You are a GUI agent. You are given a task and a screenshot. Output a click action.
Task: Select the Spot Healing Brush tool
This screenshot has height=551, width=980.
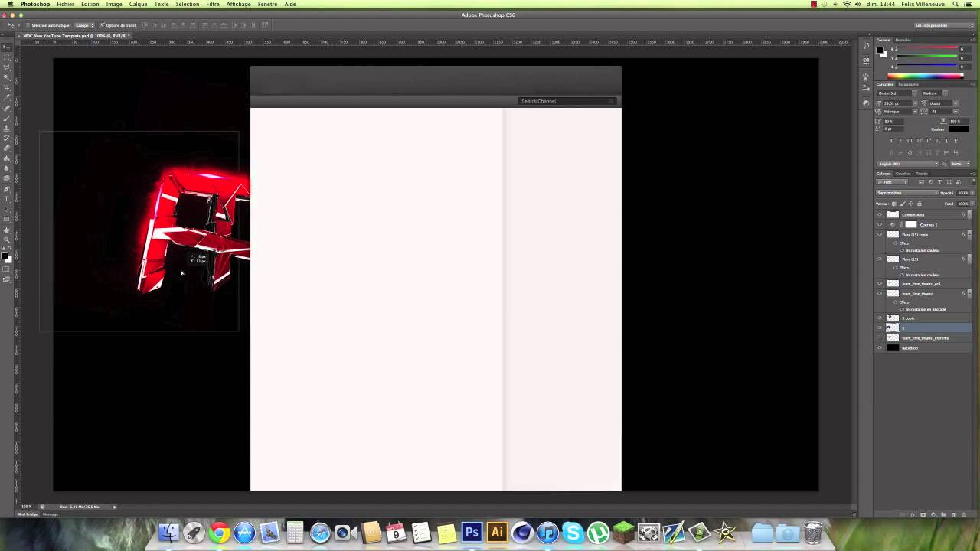click(8, 108)
